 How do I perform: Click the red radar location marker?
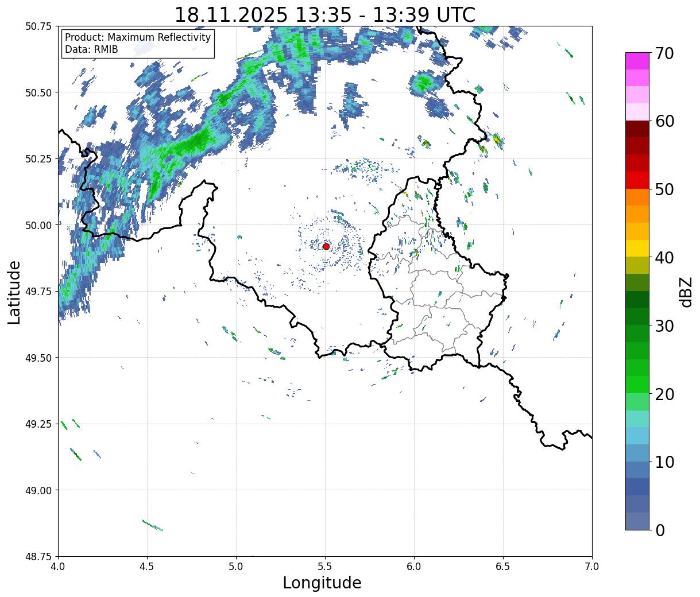(x=326, y=246)
